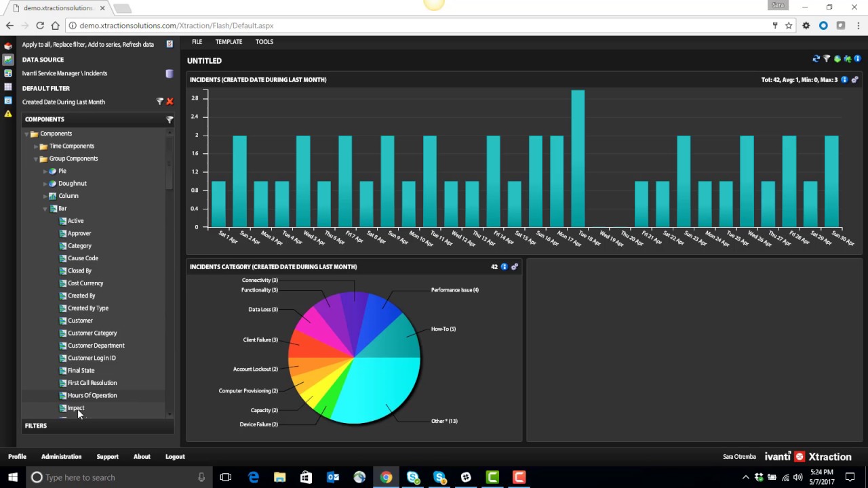Click the blue refresh arrows icon at top right
Image resolution: width=868 pixels, height=488 pixels.
pyautogui.click(x=816, y=59)
